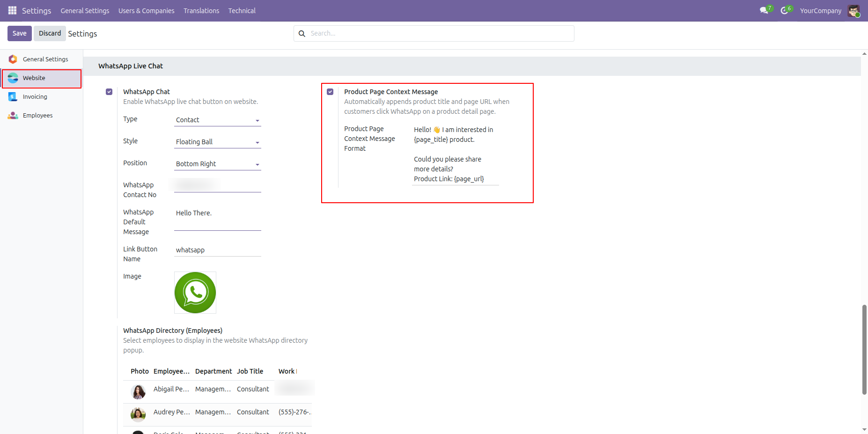Click Audrey's (555)-276 phone cell
This screenshot has width=868, height=434.
[294, 412]
